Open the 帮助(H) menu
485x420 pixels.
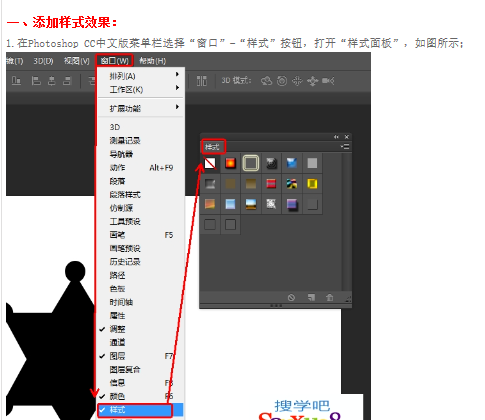pyautogui.click(x=152, y=61)
